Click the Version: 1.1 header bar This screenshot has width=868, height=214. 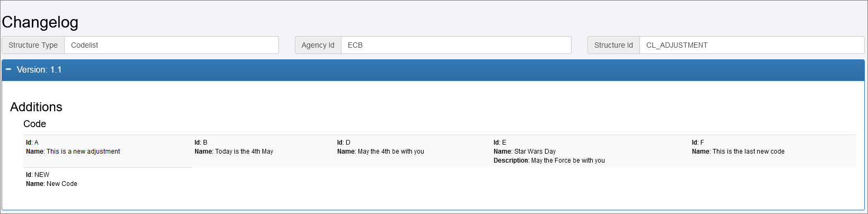click(x=433, y=70)
